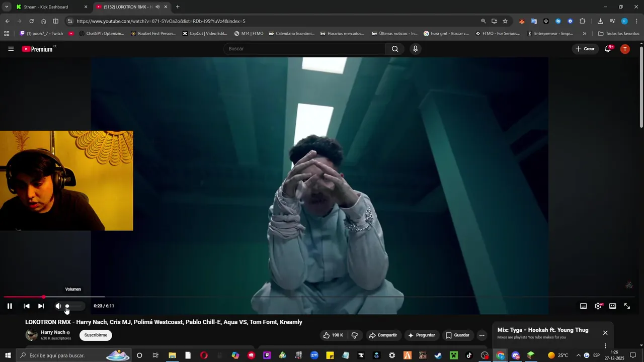Image resolution: width=644 pixels, height=362 pixels.
Task: Open File Explorer from the taskbar
Action: pyautogui.click(x=172, y=355)
